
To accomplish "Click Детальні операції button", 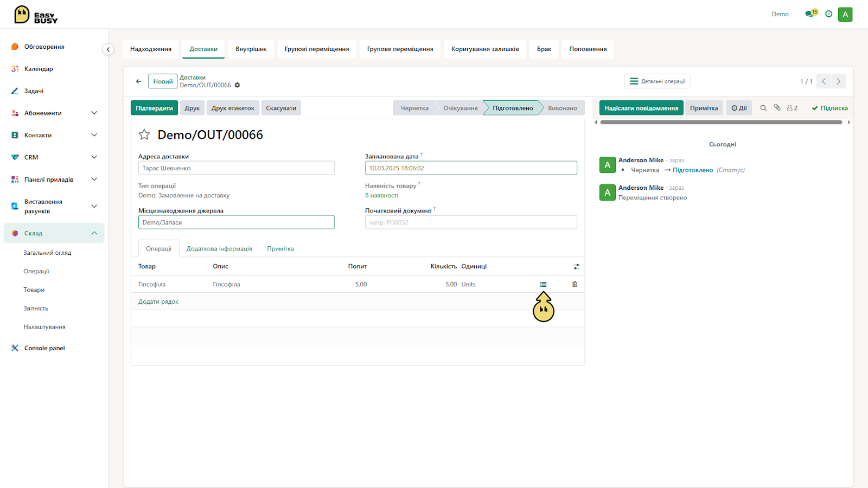I will coord(658,81).
